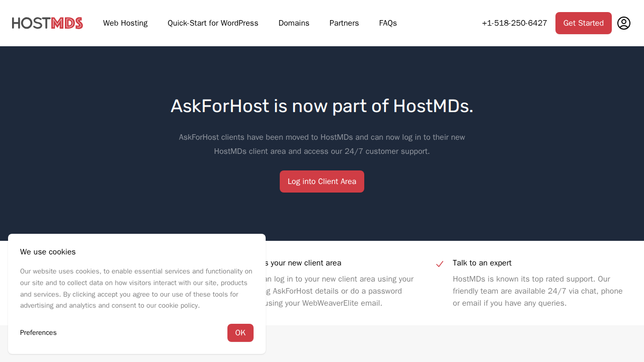This screenshot has width=644, height=362.
Task: Click the AskForHost is now part of HostMDs headline
Action: click(x=322, y=106)
